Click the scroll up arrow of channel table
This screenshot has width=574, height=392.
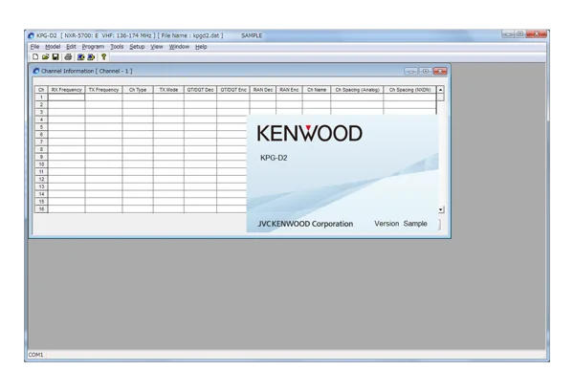pos(440,90)
